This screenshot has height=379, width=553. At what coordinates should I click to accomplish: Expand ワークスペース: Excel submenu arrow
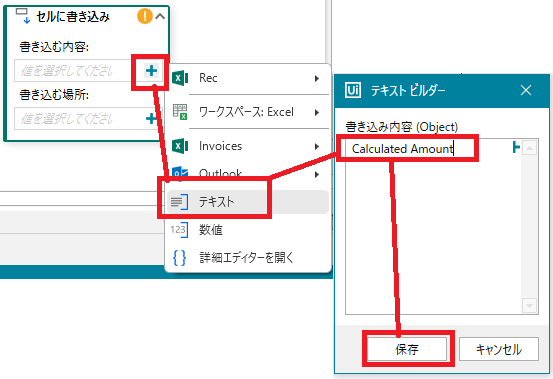[317, 112]
